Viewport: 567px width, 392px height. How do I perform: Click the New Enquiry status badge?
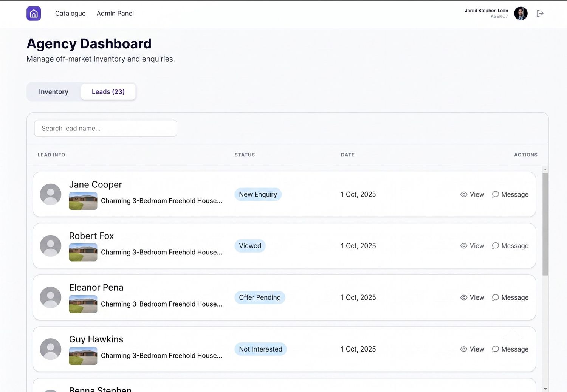pyautogui.click(x=258, y=194)
